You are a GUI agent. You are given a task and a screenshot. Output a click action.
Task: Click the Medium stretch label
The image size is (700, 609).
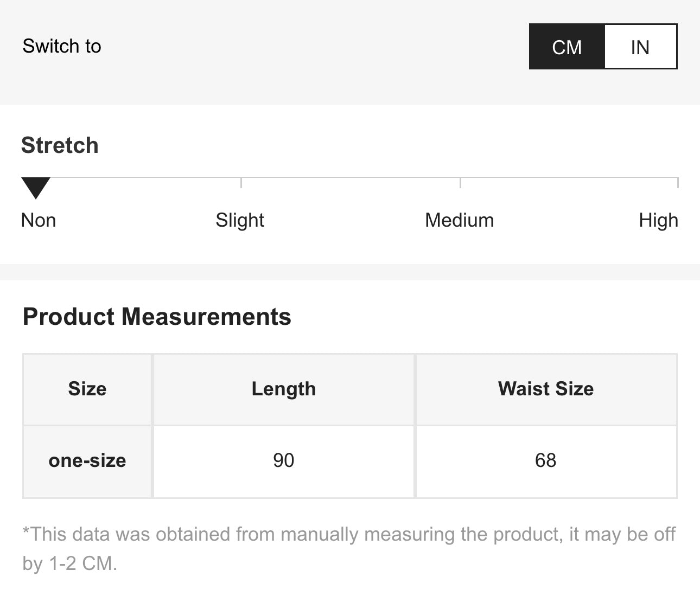tap(459, 220)
